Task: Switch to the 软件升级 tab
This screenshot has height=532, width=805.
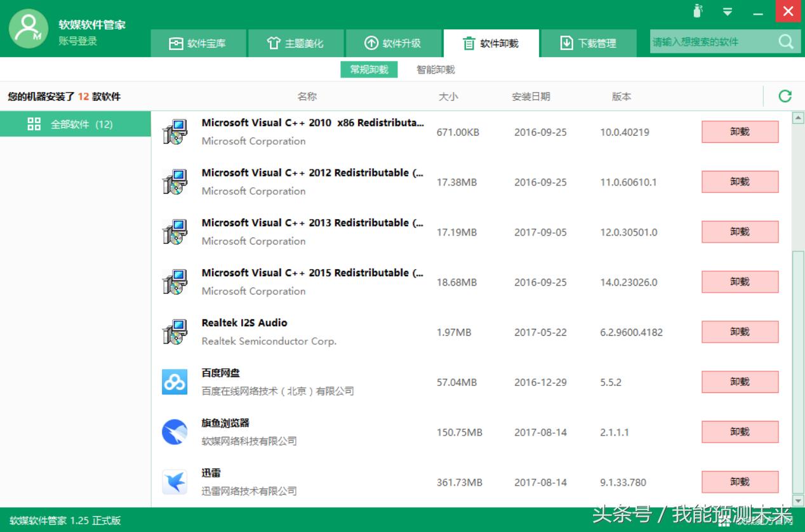Action: point(392,43)
